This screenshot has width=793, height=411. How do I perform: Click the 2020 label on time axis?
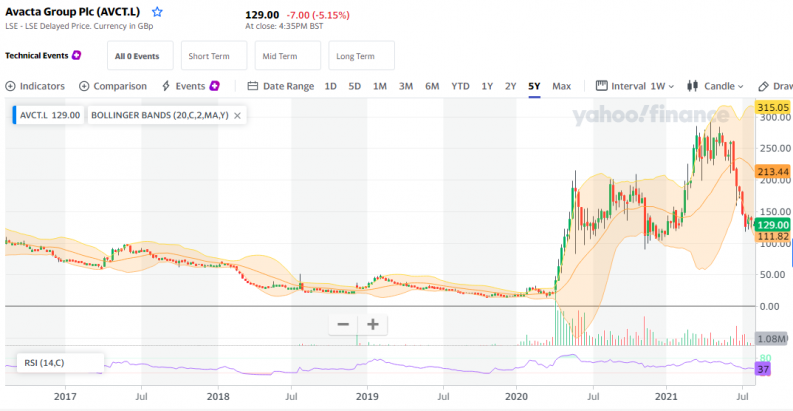(x=516, y=396)
